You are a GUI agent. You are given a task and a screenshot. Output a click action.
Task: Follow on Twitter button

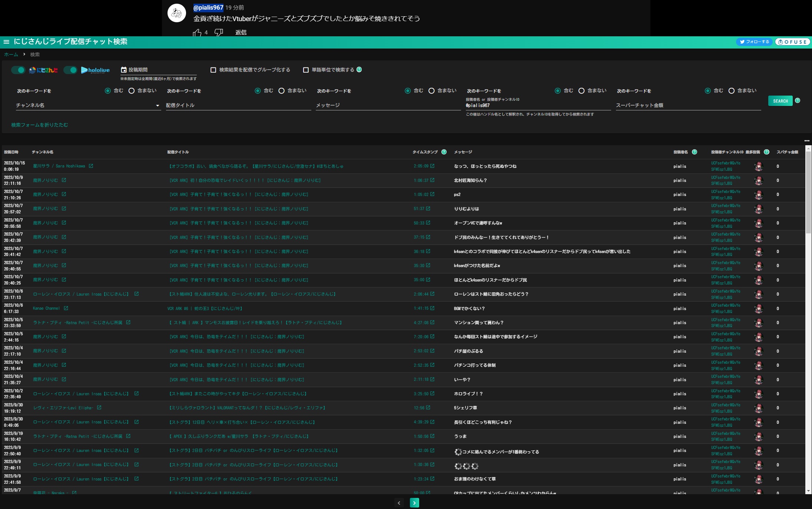coord(754,42)
